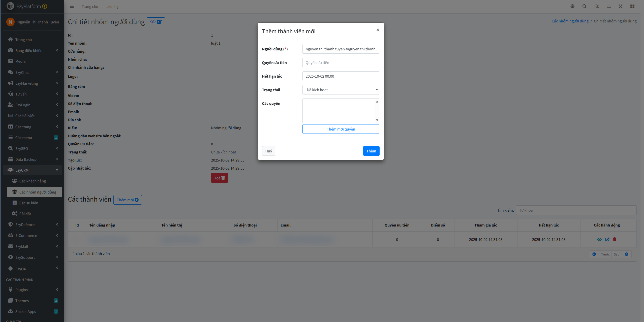View member details via the eye icon
Viewport: 644px width, 322px height.
pos(599,239)
